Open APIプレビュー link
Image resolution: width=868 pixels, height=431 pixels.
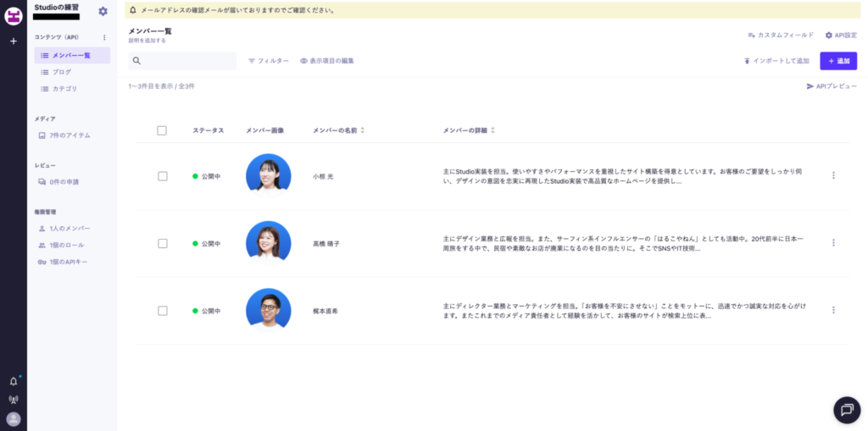click(x=832, y=86)
